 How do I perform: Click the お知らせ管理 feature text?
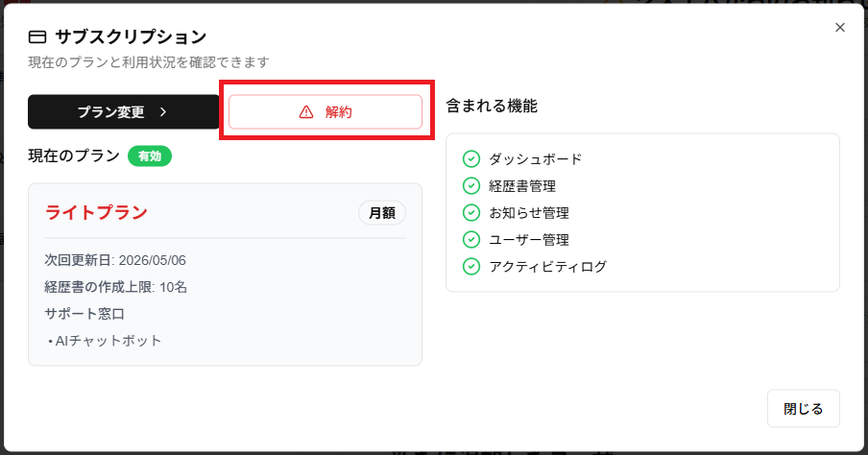point(529,213)
